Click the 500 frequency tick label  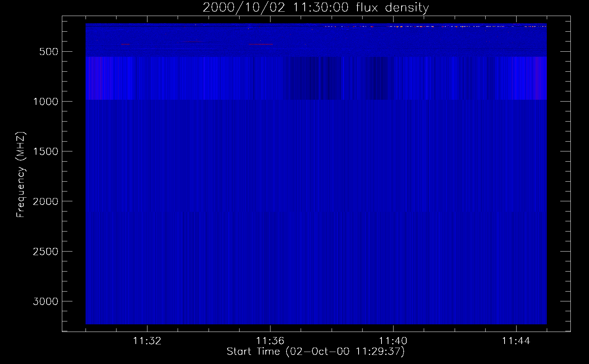[x=49, y=52]
